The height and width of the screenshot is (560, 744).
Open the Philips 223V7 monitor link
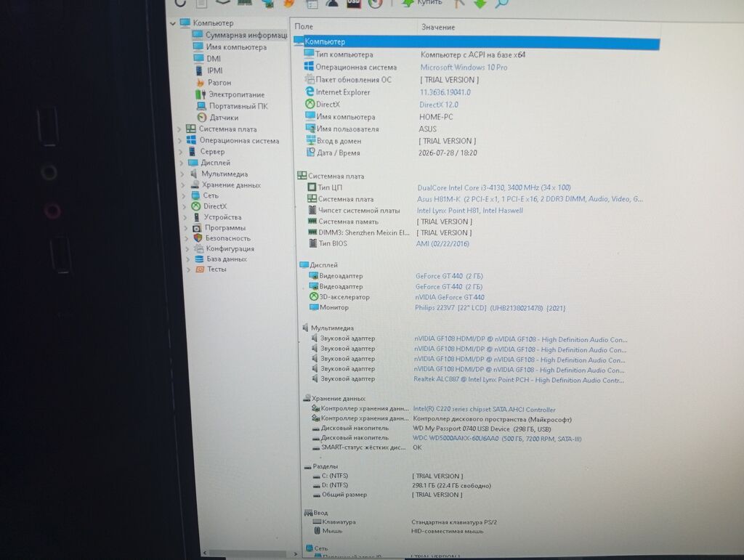tap(490, 308)
